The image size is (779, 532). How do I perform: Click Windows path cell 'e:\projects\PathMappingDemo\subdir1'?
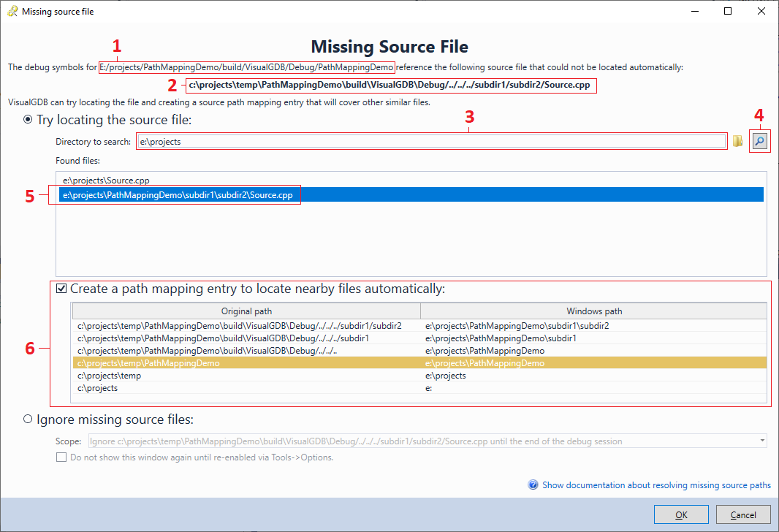click(501, 338)
